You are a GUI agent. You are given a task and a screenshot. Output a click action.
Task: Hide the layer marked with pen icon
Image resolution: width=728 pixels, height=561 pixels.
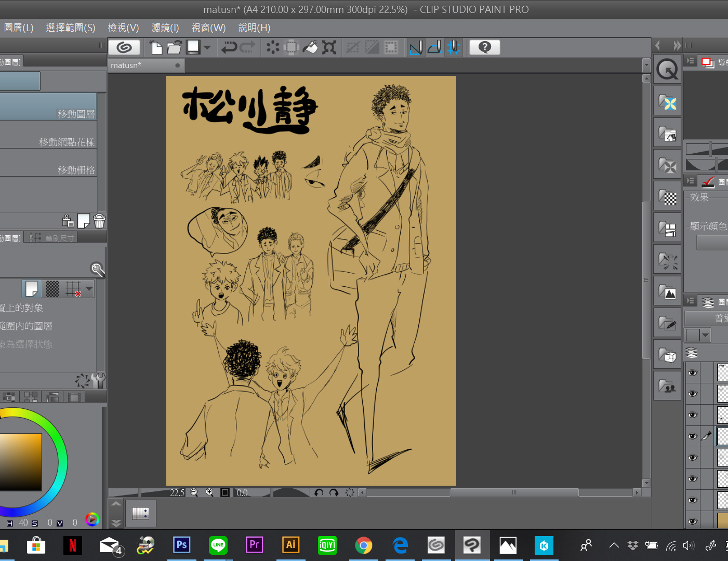[x=692, y=436]
